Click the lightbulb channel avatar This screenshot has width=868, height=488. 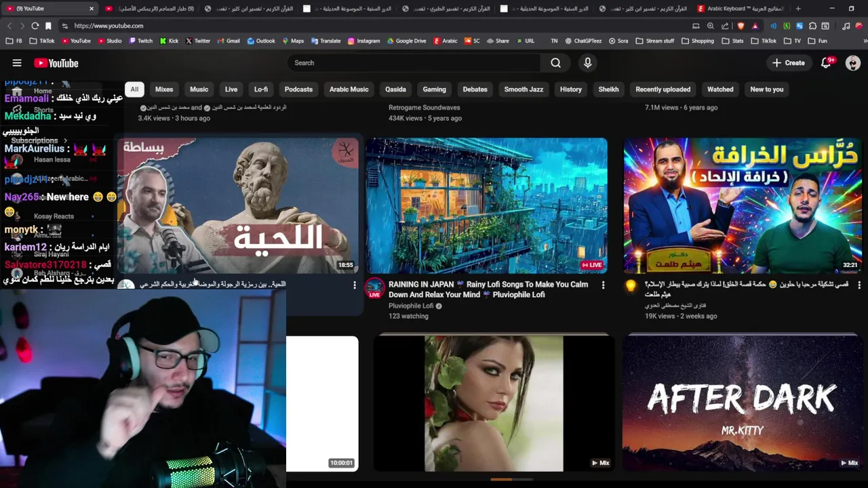point(631,287)
